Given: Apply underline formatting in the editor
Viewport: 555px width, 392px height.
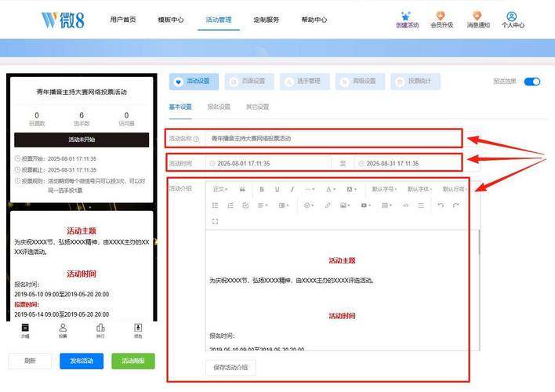Looking at the screenshot, I should tap(277, 189).
